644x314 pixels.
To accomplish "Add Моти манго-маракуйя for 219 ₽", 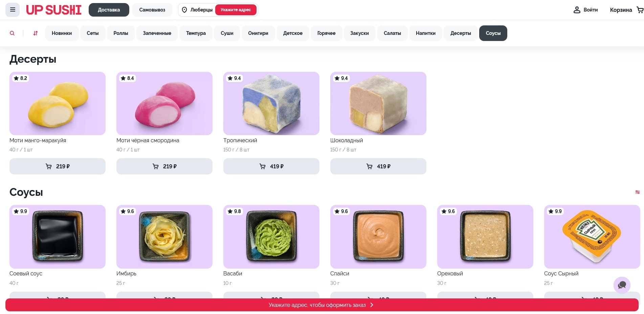I will pos(58,166).
